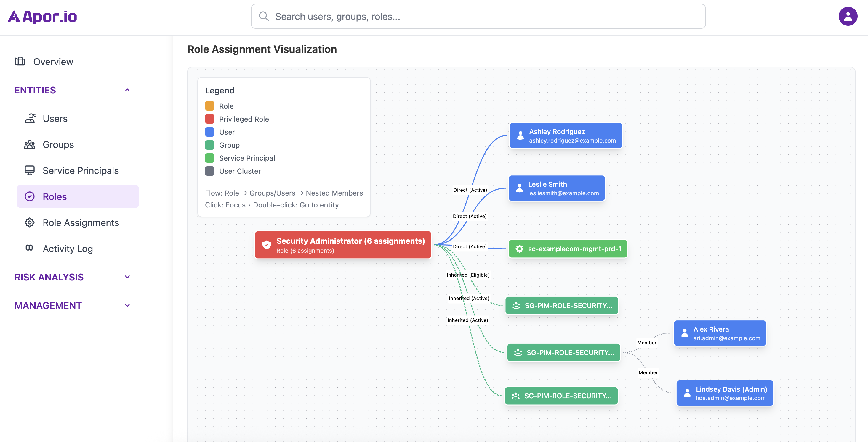868x442 pixels.
Task: Click the user profile avatar icon
Action: pos(848,16)
